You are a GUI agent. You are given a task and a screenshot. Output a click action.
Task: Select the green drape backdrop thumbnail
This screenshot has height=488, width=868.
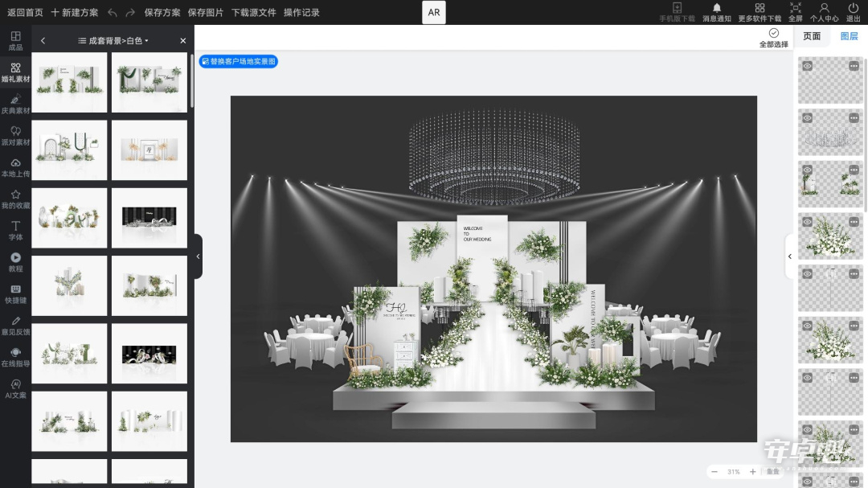149,83
